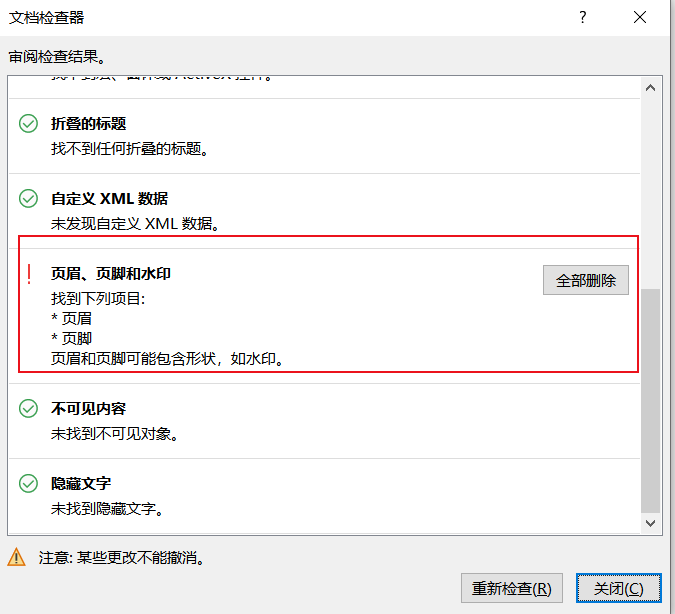This screenshot has width=675, height=614.
Task: Click the orange warning triangle icon
Action: pos(16,557)
